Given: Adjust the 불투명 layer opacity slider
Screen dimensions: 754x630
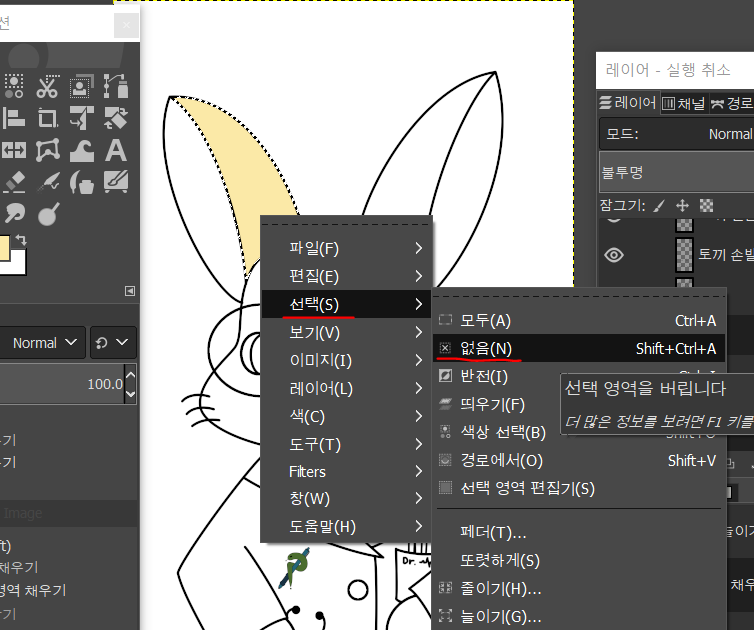Looking at the screenshot, I should [677, 172].
